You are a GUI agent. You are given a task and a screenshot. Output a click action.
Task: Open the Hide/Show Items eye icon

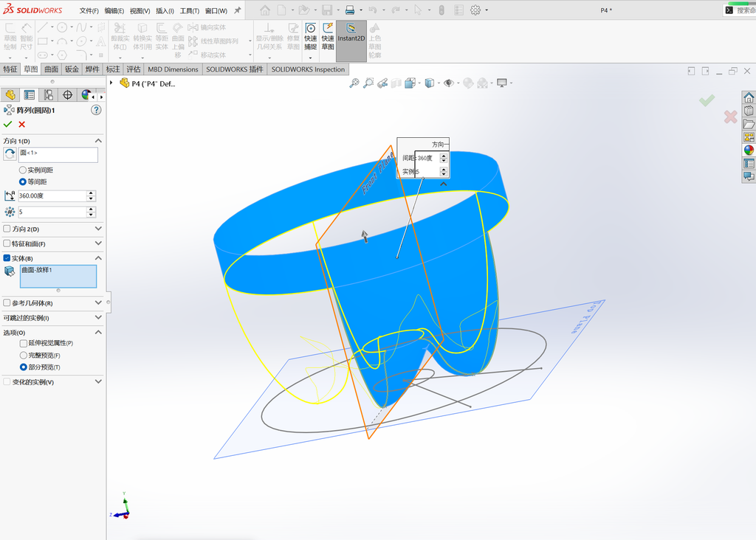tap(449, 83)
